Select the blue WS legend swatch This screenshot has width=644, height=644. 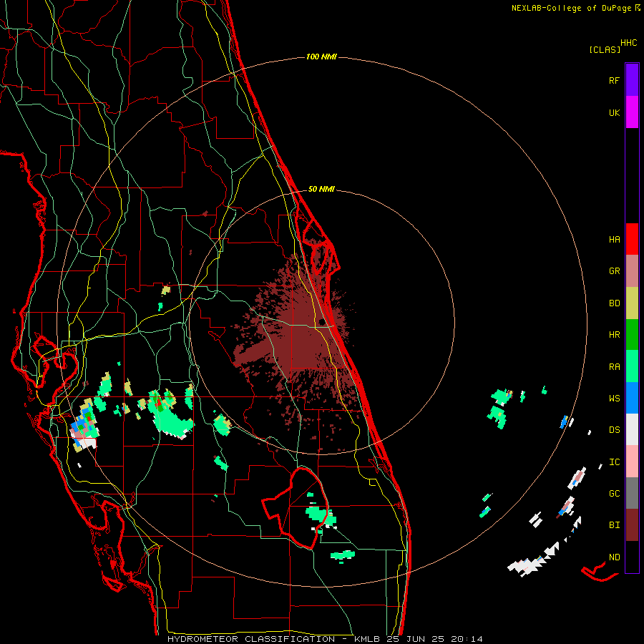632,398
